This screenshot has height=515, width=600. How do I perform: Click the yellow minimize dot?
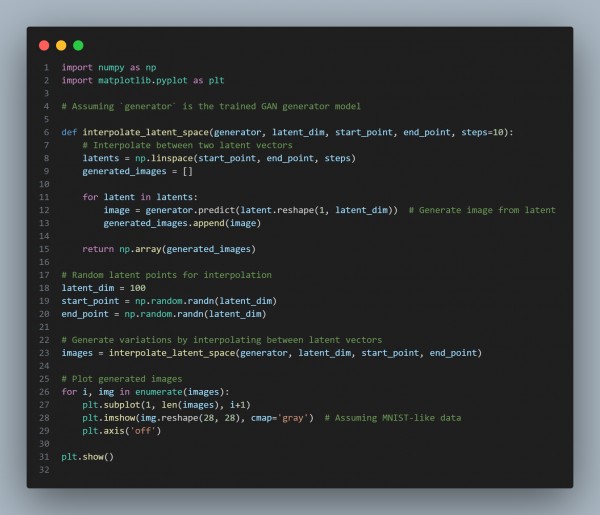(x=61, y=46)
